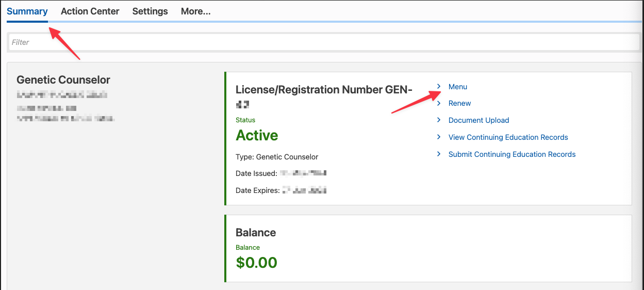The image size is (644, 290).
Task: View Continuing Education Records link
Action: (x=508, y=137)
